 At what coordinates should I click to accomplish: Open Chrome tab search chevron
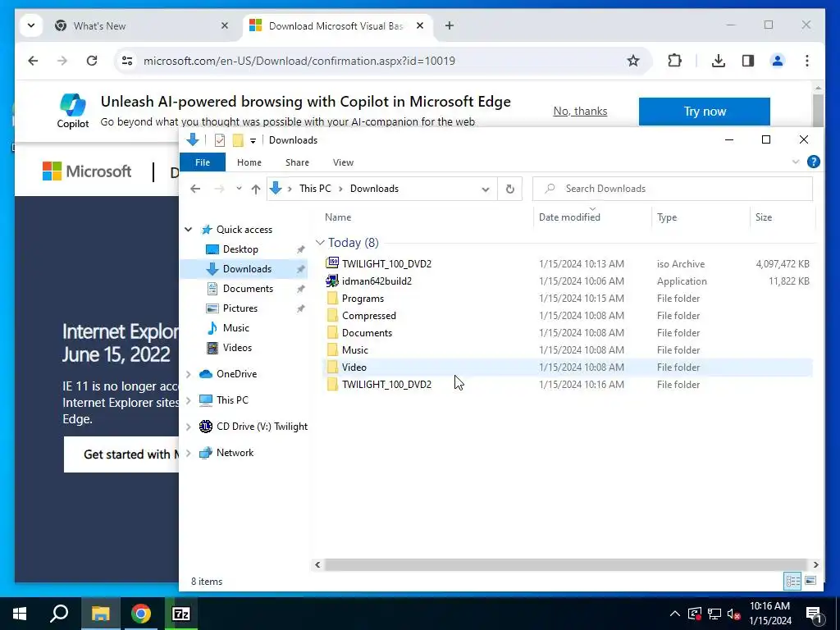click(x=31, y=25)
